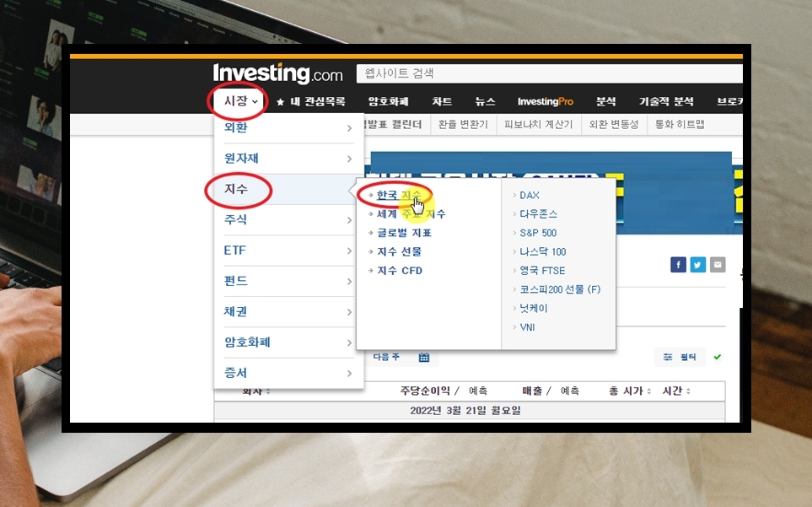The width and height of the screenshot is (812, 507).
Task: Open the DAX index link
Action: 530,195
